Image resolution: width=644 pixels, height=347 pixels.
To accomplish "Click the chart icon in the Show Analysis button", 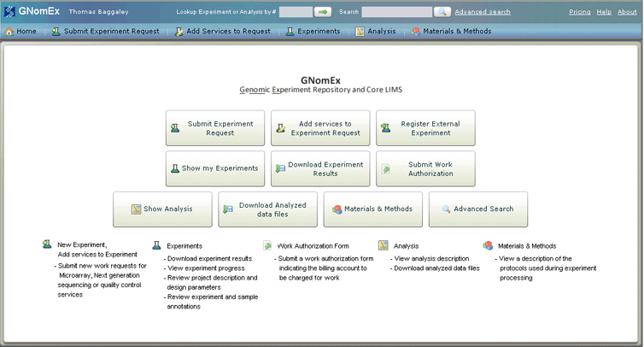I will pos(137,209).
